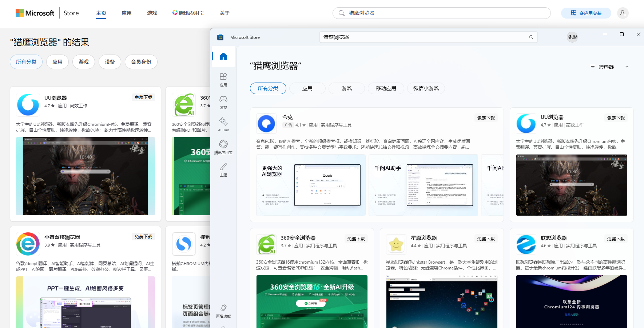Viewport: 644px width, 328px height.
Task: Click 免费下载 for UU浏览器 on web page
Action: [143, 97]
